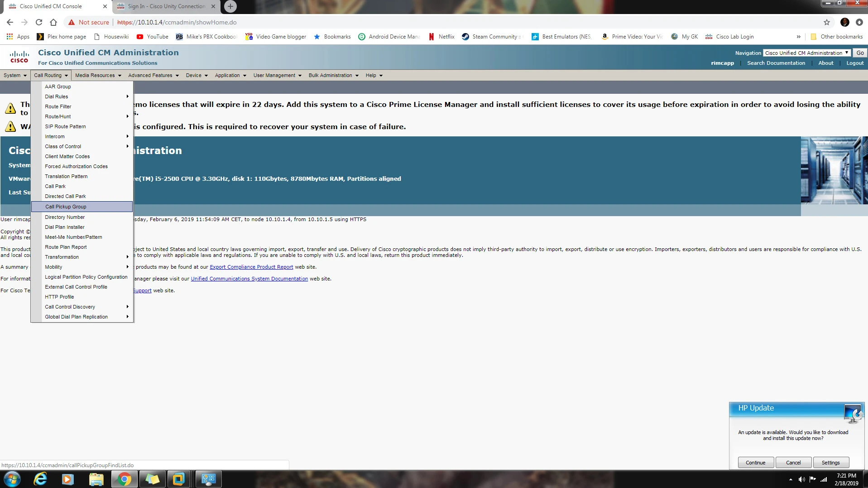Bookmark this page with star icon
The image size is (868, 488).
point(826,22)
